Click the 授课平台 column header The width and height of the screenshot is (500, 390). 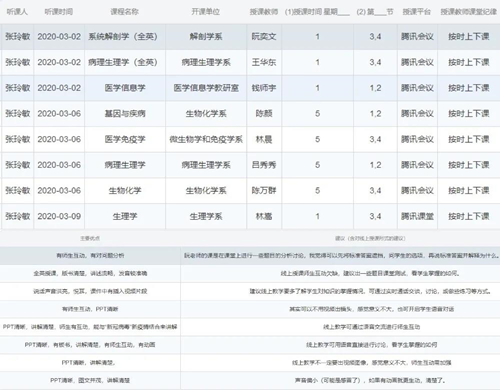pos(417,12)
